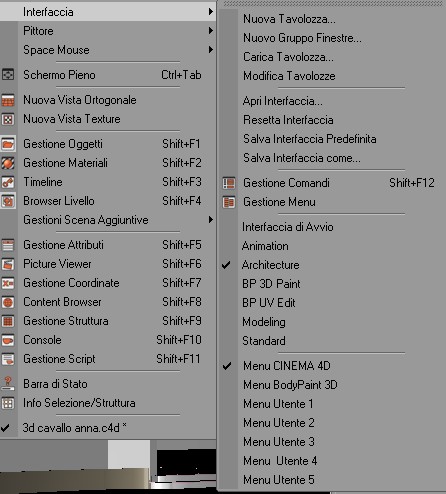The height and width of the screenshot is (494, 446).
Task: Select Menu Utente 4
Action: tap(280, 461)
